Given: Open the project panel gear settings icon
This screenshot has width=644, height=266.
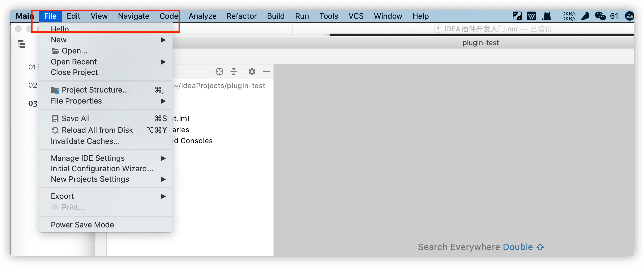Looking at the screenshot, I should click(x=252, y=72).
